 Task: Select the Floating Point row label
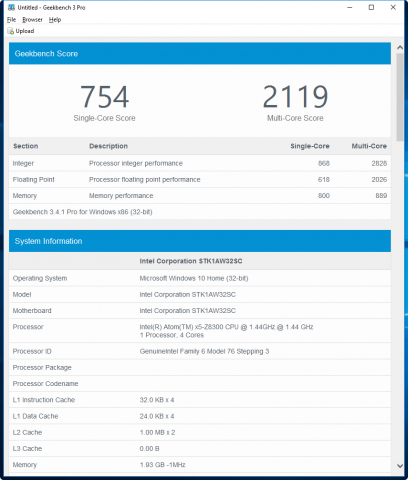[33, 179]
